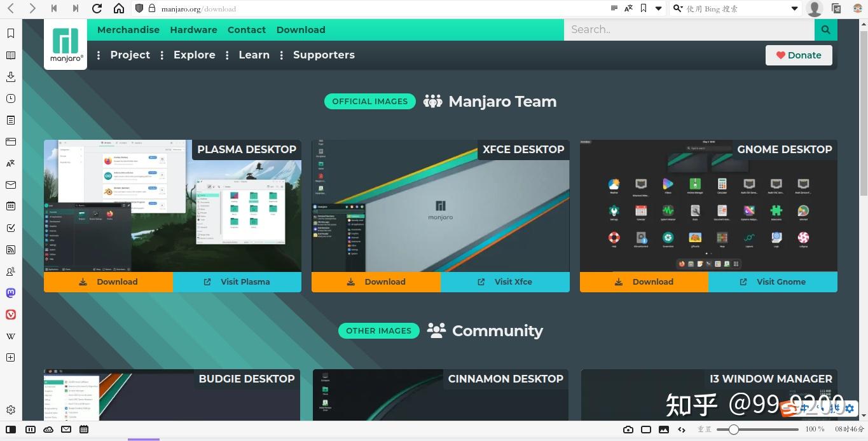Screen dimensions: 868x441
Task: Open the Merchandise menu item
Action: point(128,30)
